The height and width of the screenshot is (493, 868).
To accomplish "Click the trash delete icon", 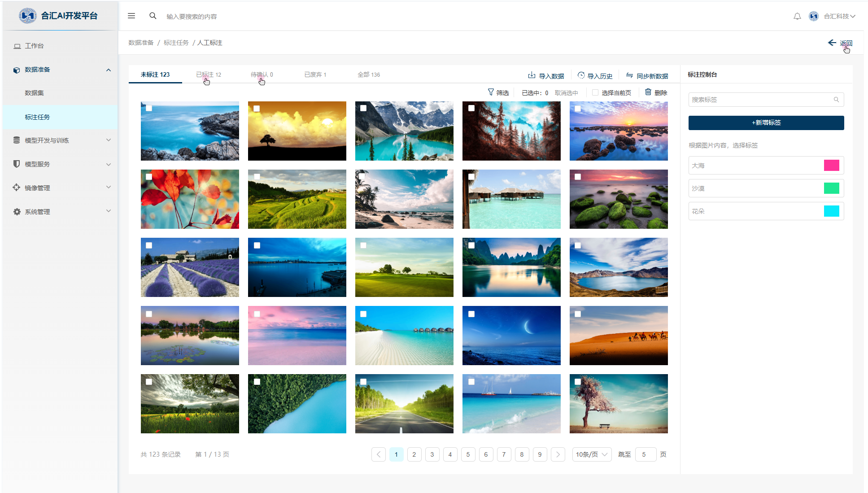I will [648, 92].
